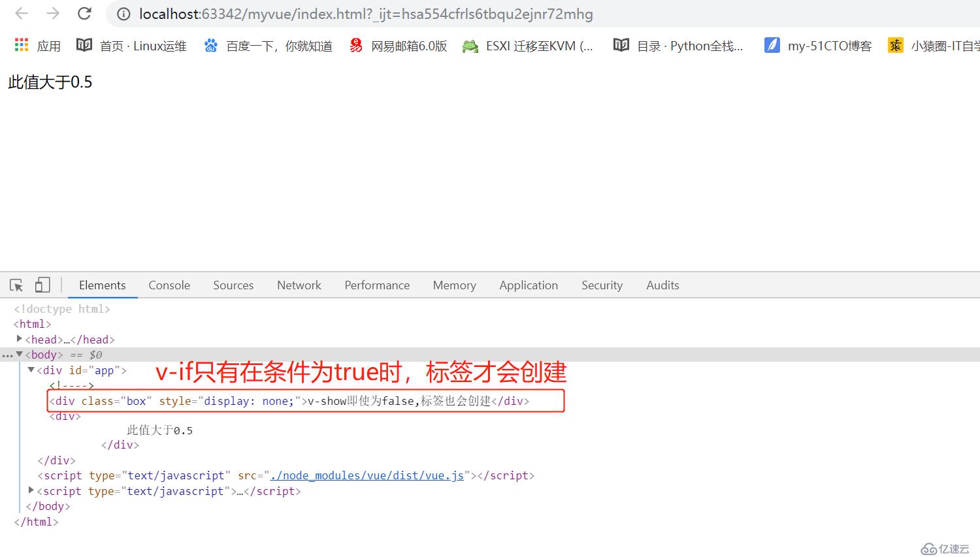This screenshot has height=557, width=980.
Task: Open actions menu dots beside body row
Action: click(x=7, y=355)
